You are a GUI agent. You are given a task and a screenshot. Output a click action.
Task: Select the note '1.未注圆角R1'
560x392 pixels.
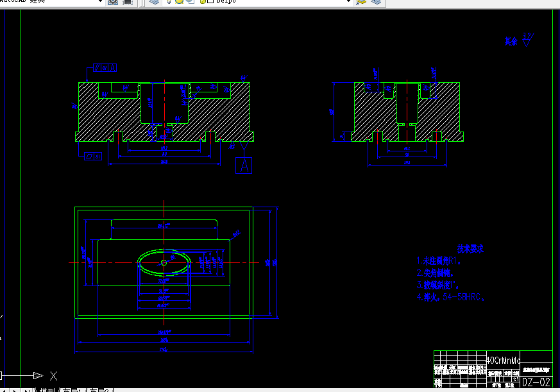click(439, 261)
